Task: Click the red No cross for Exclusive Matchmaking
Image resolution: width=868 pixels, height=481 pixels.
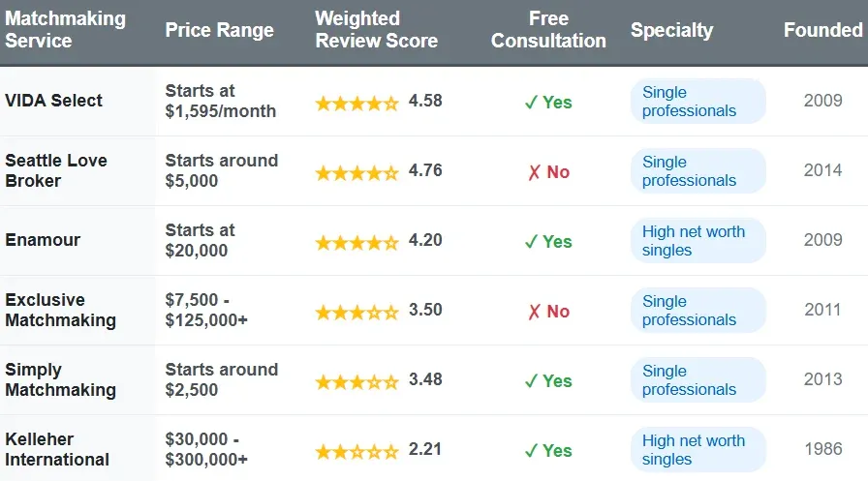Action: click(534, 312)
